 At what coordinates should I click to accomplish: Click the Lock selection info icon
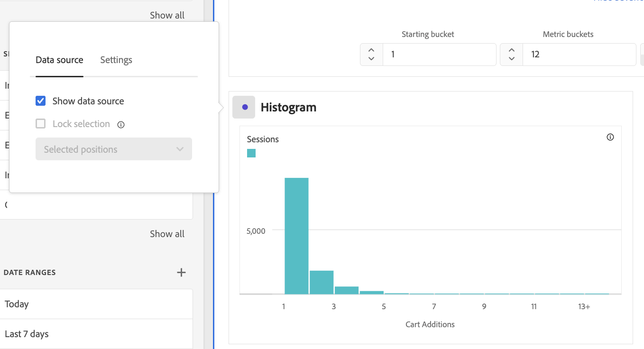tap(121, 125)
